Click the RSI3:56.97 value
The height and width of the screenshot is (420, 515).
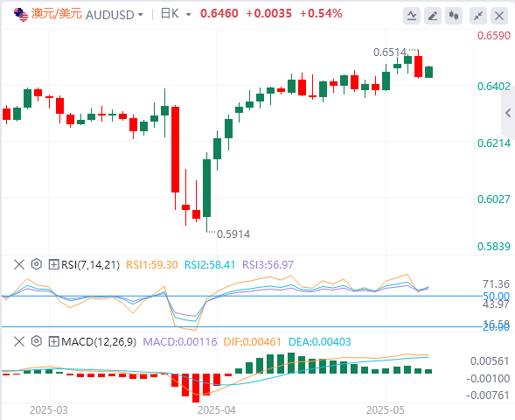[x=268, y=265]
